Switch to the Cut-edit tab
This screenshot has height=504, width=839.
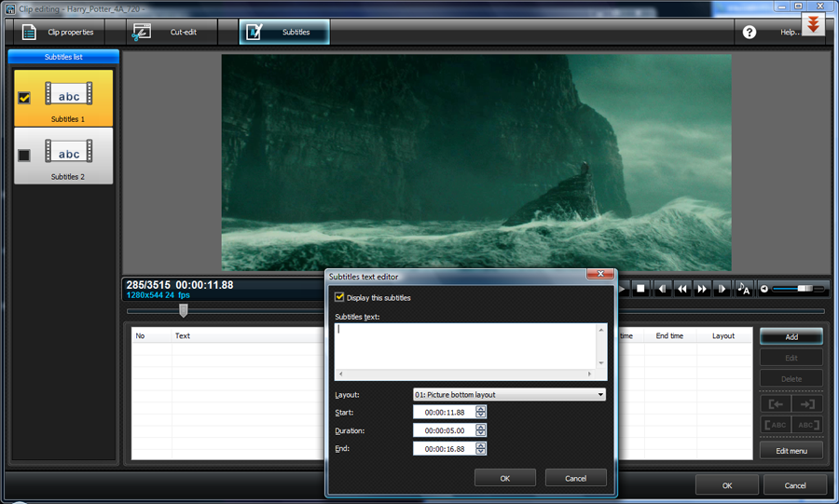pos(172,32)
